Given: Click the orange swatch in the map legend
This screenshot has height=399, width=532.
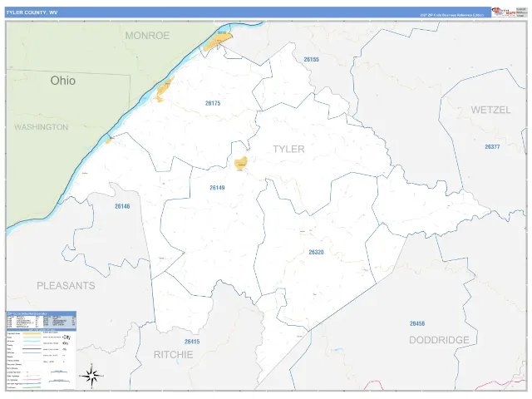Looking at the screenshot, I should 32,333.
